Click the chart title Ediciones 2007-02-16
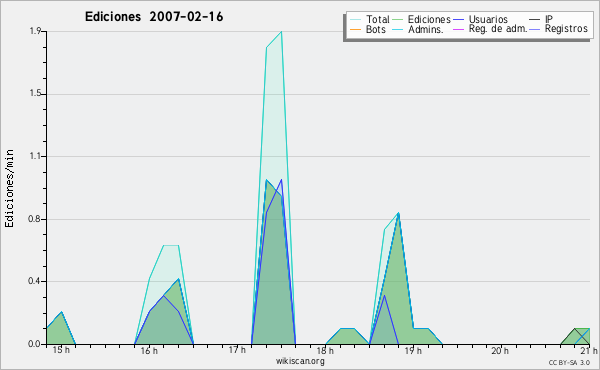This screenshot has width=600, height=370. [154, 17]
